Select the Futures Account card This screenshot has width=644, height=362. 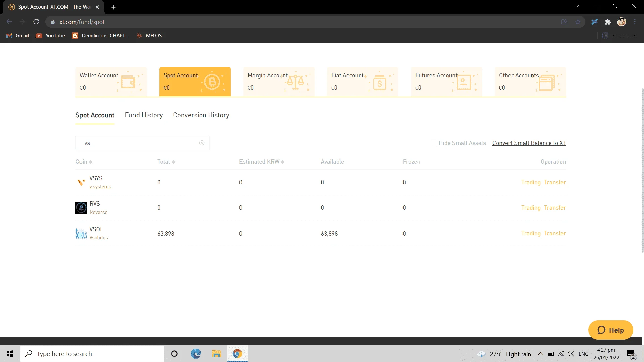pos(446,82)
